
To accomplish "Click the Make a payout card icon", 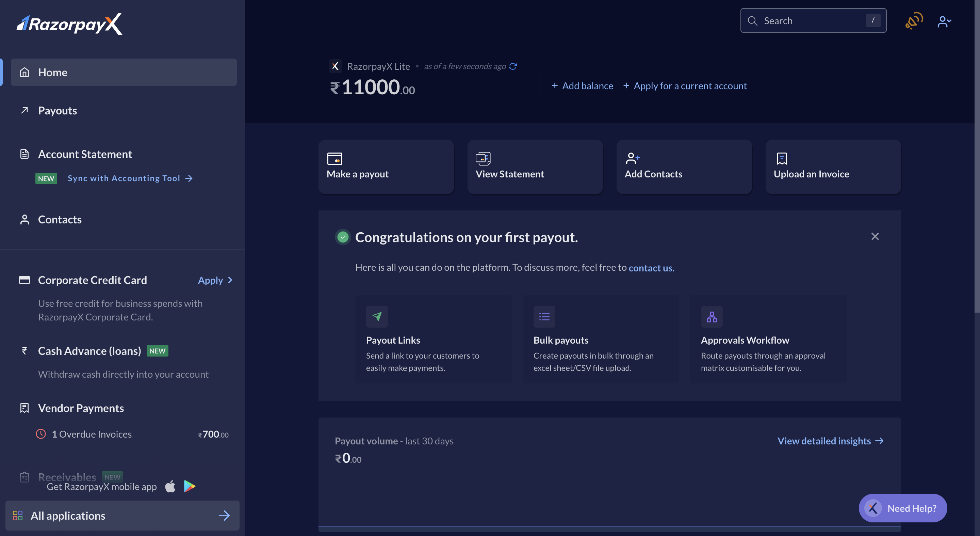I will pyautogui.click(x=335, y=158).
